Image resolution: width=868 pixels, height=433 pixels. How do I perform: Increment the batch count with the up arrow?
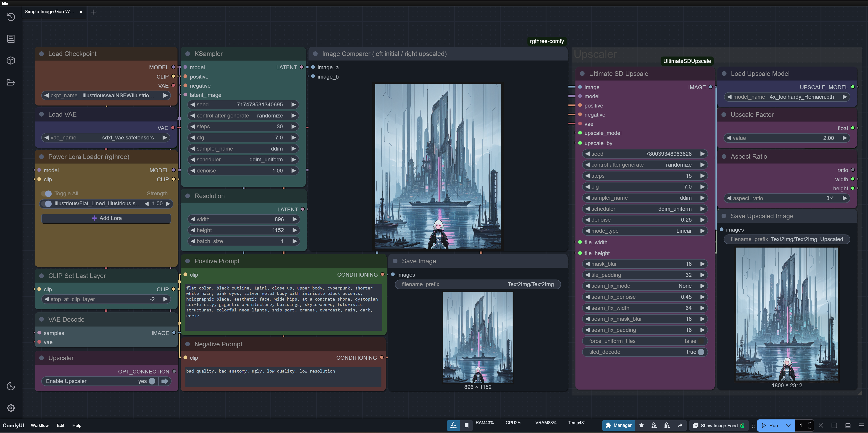(809, 423)
